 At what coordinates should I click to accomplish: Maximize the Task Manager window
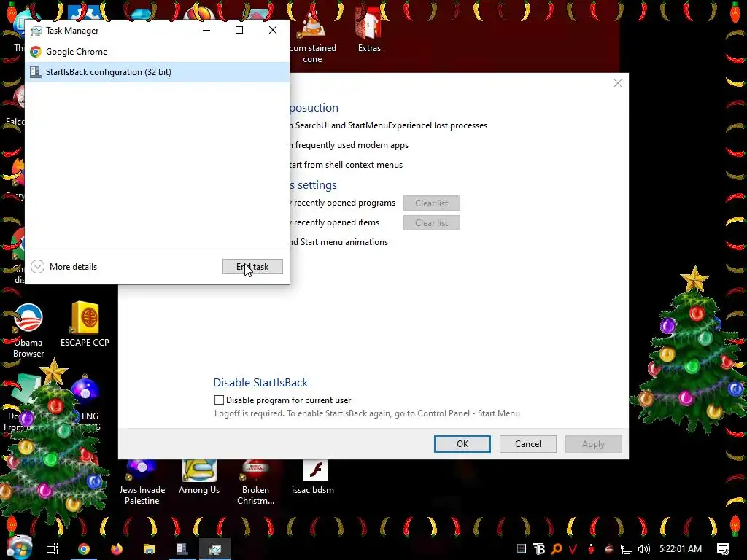[x=239, y=30]
